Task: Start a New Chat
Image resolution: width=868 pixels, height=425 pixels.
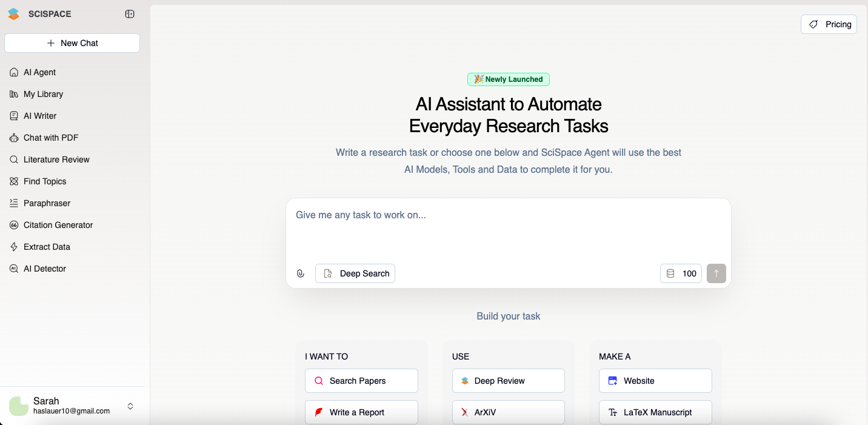Action: pyautogui.click(x=72, y=43)
